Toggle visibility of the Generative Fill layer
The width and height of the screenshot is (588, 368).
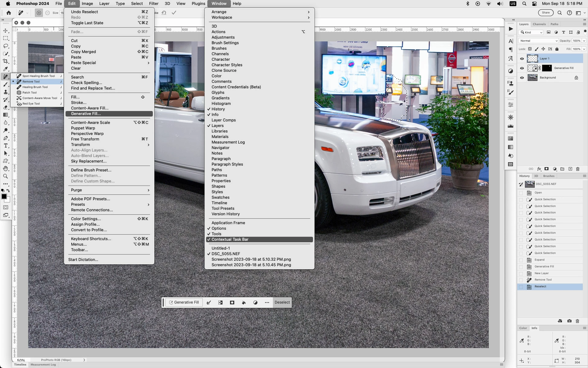click(x=522, y=68)
